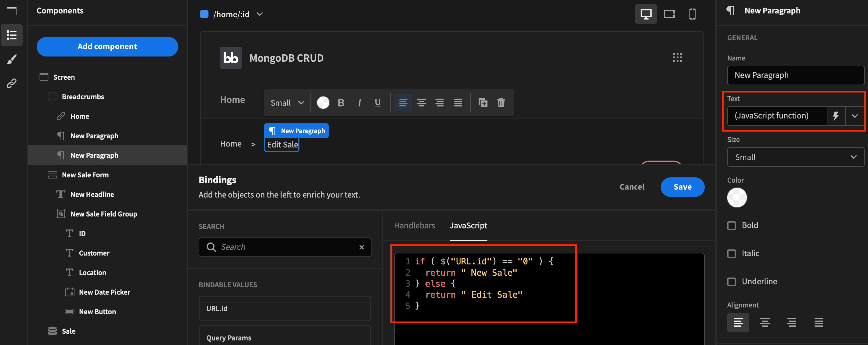
Task: Open the Size dropdown showing Small
Action: click(796, 157)
